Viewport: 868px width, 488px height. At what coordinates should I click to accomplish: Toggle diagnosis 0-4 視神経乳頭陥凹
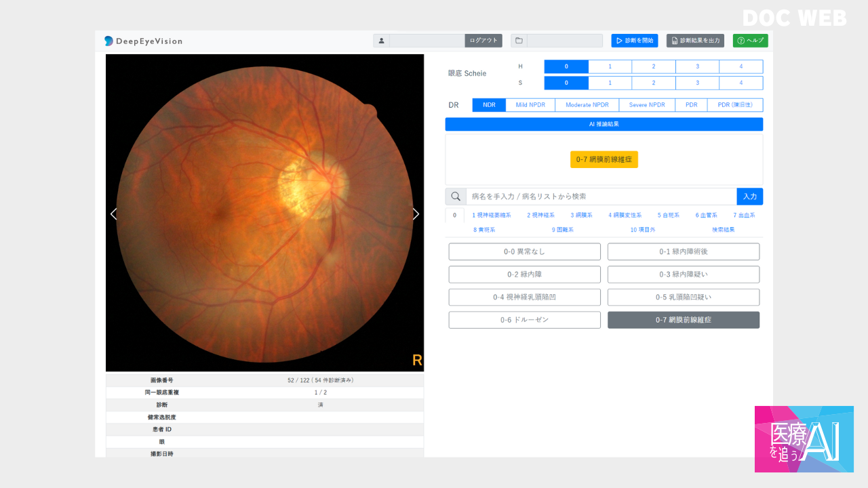click(x=524, y=297)
